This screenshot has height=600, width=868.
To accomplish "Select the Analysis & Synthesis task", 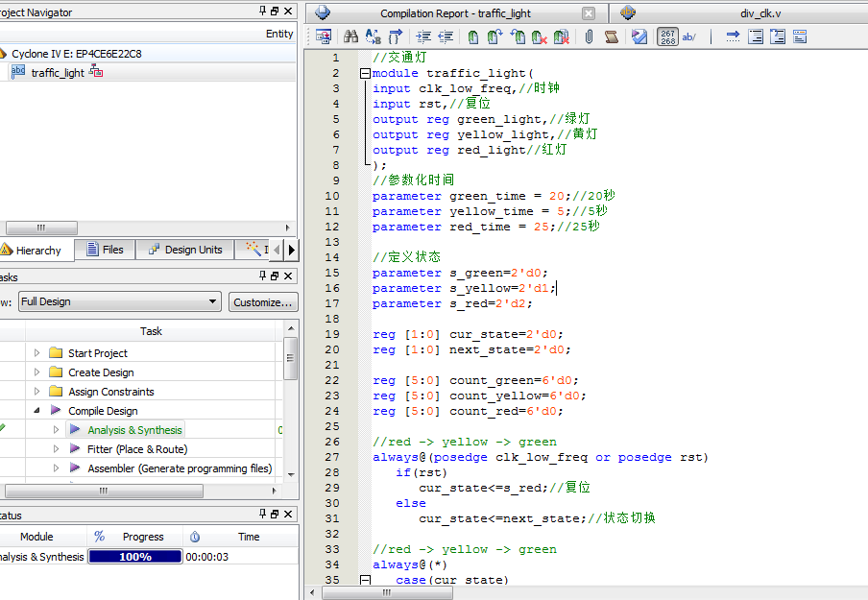I will pos(134,430).
